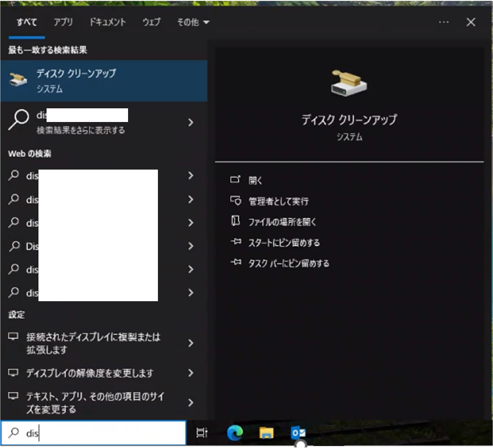Screen dimensions: 493x448
Task: Choose タスク バーにピン留めする
Action: click(x=289, y=263)
